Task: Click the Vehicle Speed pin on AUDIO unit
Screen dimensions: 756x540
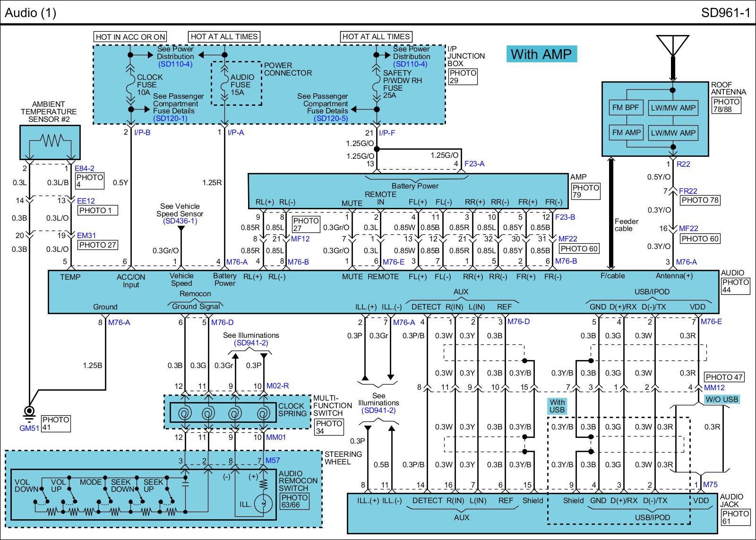Action: tap(181, 279)
